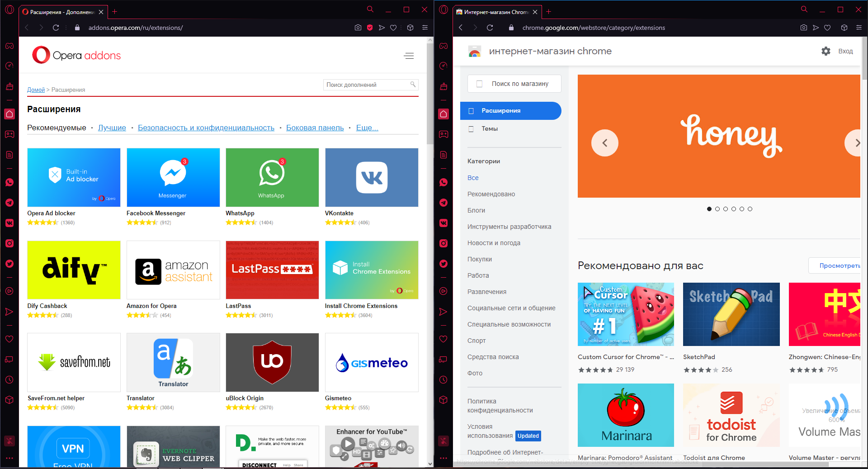This screenshot has width=868, height=469.
Task: Open GX Cleaner broom icon in right window sidebar
Action: pyautogui.click(x=443, y=86)
